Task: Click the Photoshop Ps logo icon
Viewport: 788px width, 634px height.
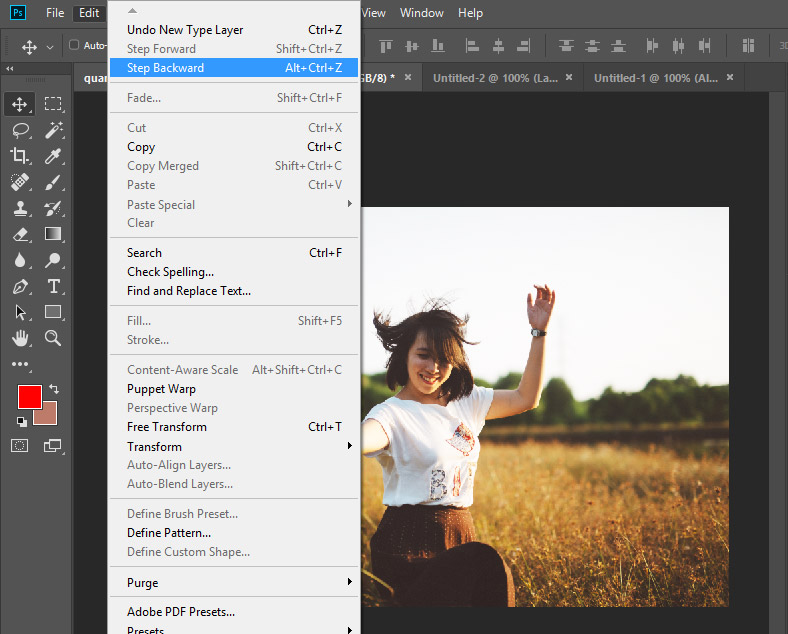Action: (18, 13)
